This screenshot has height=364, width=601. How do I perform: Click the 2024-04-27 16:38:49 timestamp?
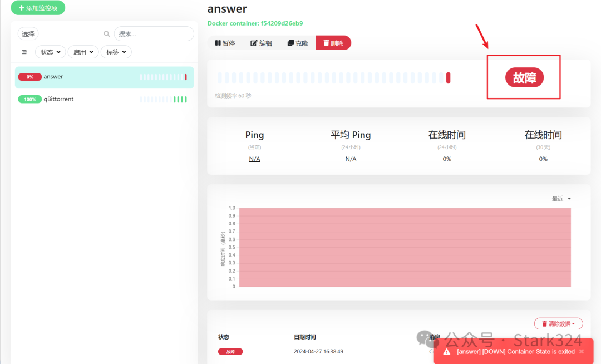[318, 351]
